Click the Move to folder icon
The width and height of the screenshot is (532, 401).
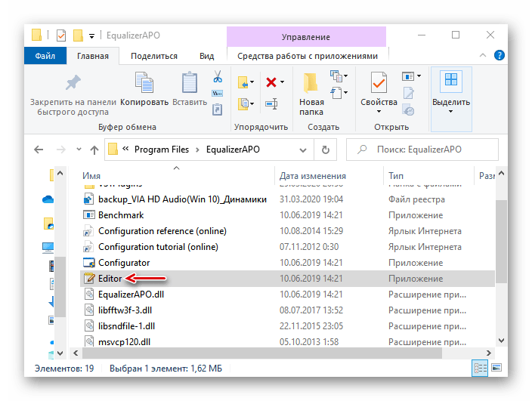[x=243, y=82]
